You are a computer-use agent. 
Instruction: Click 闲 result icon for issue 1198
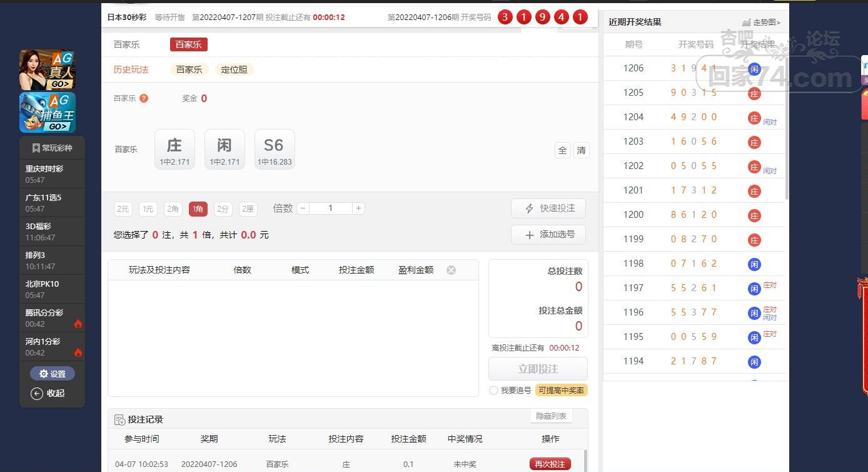(x=755, y=264)
